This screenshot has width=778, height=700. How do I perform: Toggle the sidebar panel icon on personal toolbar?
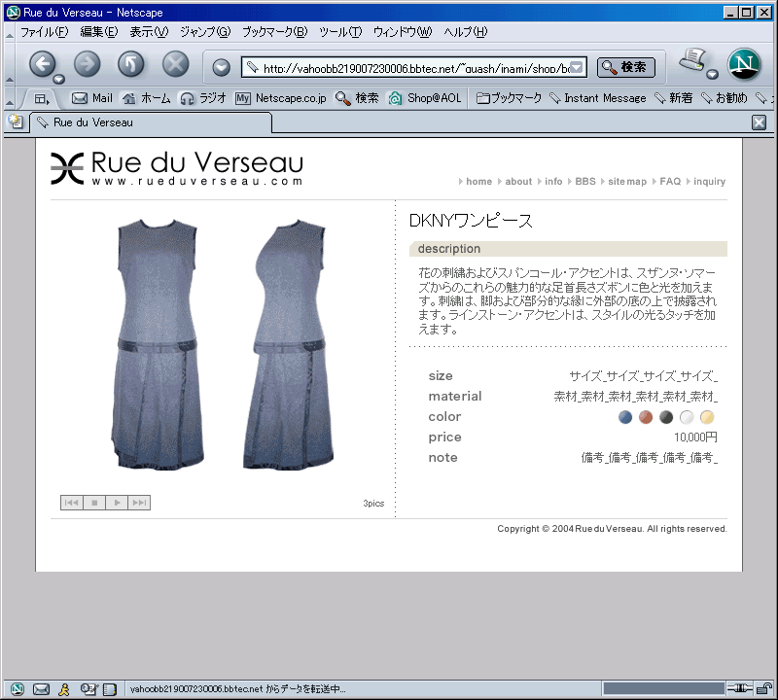coord(42,99)
